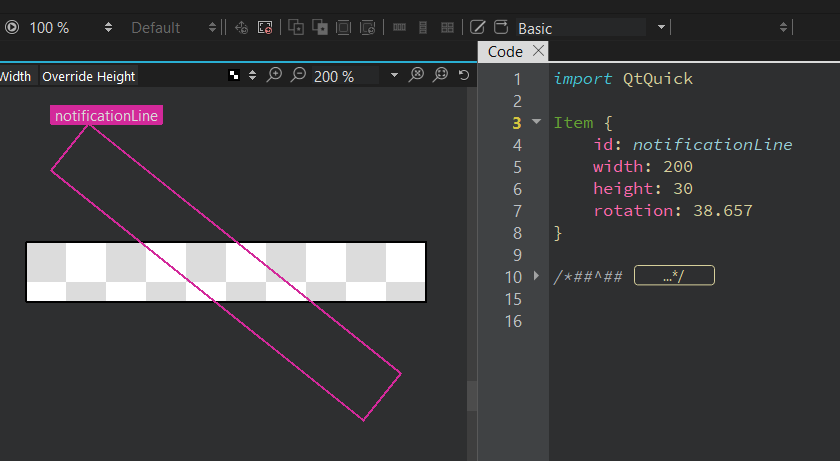Screen dimensions: 840x461
Task: Click the live preview play icon
Action: [12, 27]
